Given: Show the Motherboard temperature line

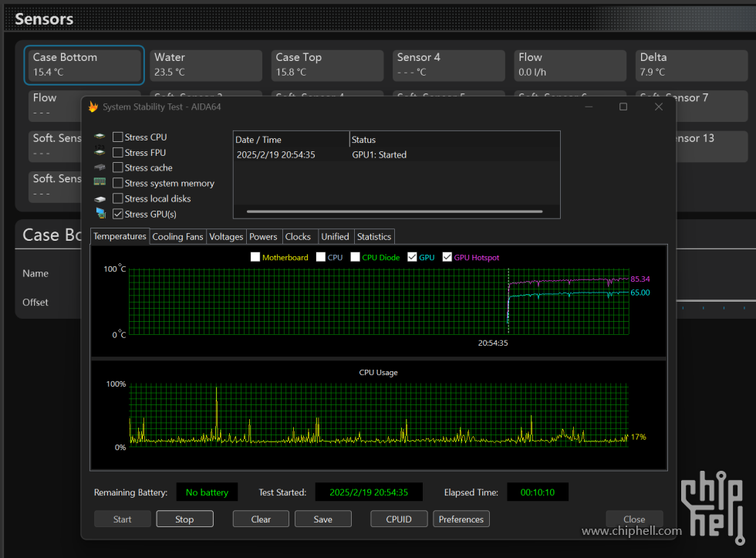Looking at the screenshot, I should tap(255, 257).
